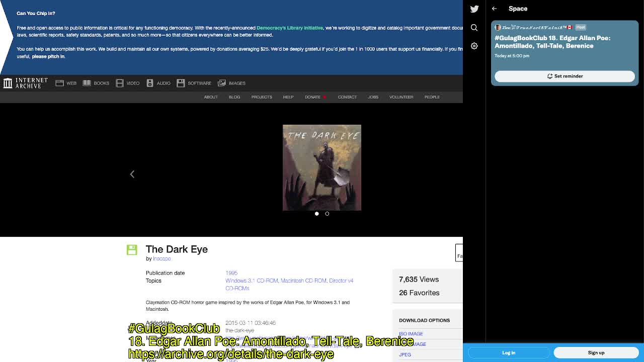This screenshot has height=362, width=644.
Task: Click the Sign up button
Action: point(596,352)
